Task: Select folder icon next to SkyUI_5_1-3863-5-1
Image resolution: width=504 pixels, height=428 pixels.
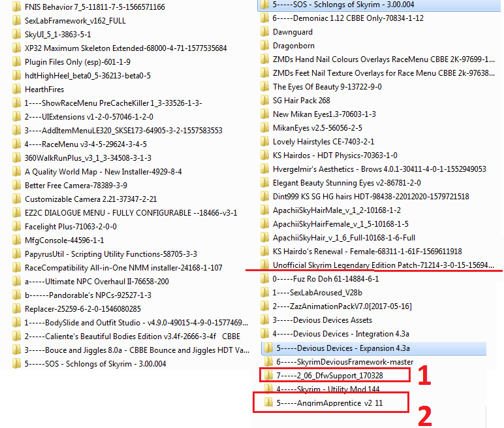Action: coord(17,35)
